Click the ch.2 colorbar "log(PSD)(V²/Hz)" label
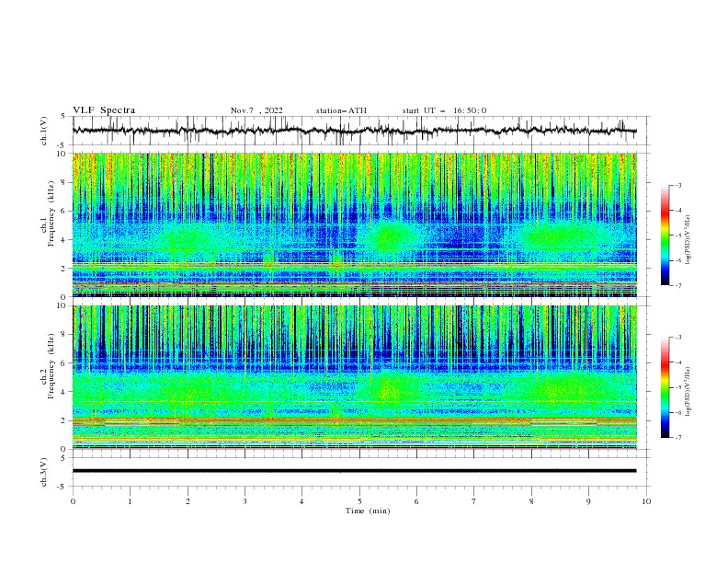The height and width of the screenshot is (563, 728). pyautogui.click(x=688, y=391)
